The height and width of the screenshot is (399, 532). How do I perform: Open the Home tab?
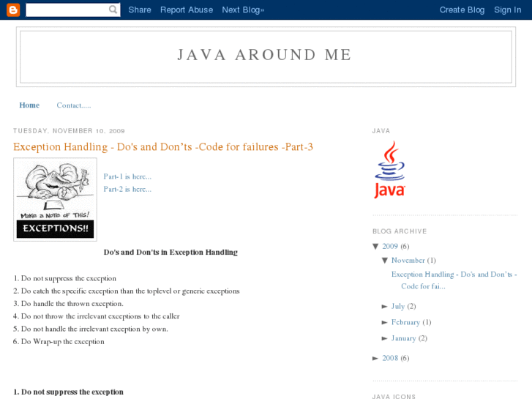[29, 105]
